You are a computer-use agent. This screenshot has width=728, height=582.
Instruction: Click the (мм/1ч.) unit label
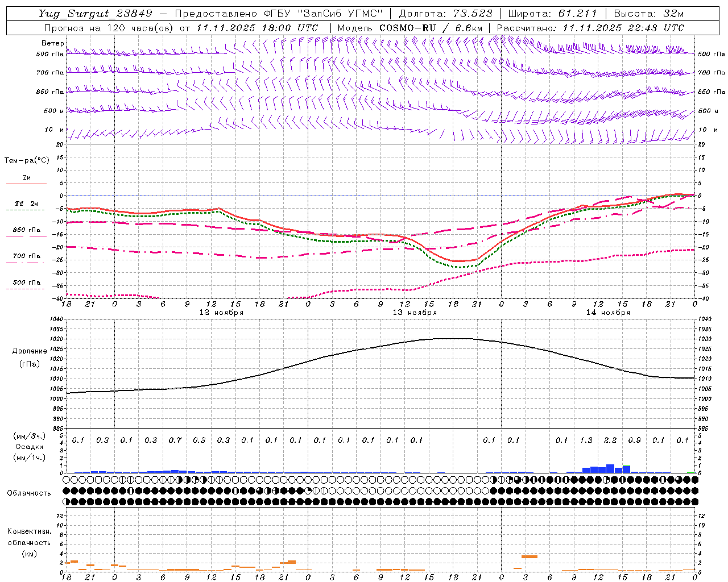[x=28, y=458]
